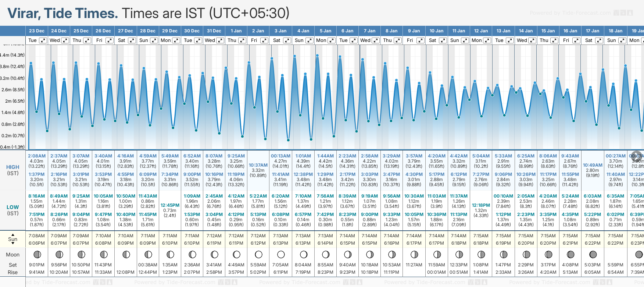The image size is (644, 287).
Task: Expand the Tue 23 Dec day view
Action: [43, 40]
